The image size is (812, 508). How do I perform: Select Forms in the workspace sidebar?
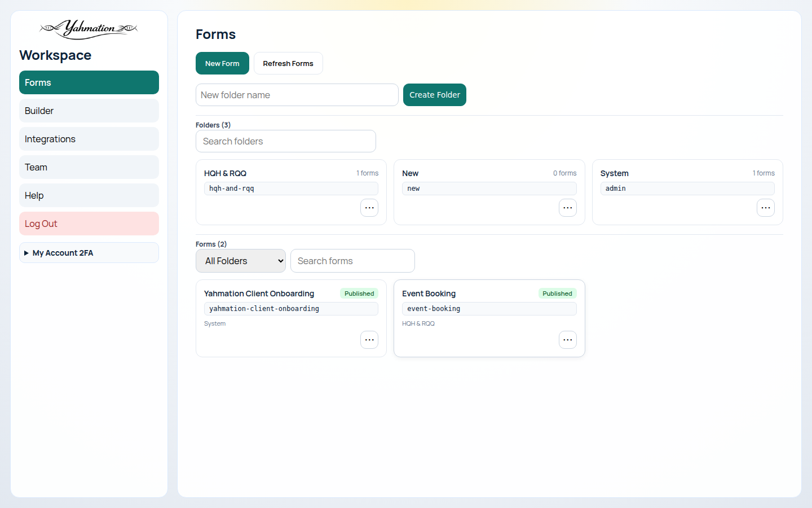(x=89, y=82)
